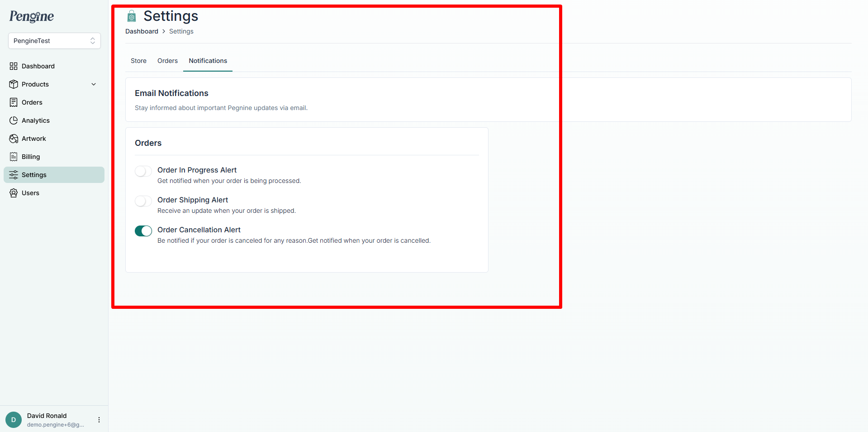Expand the Products submenu chevron
The image size is (868, 432).
(94, 84)
